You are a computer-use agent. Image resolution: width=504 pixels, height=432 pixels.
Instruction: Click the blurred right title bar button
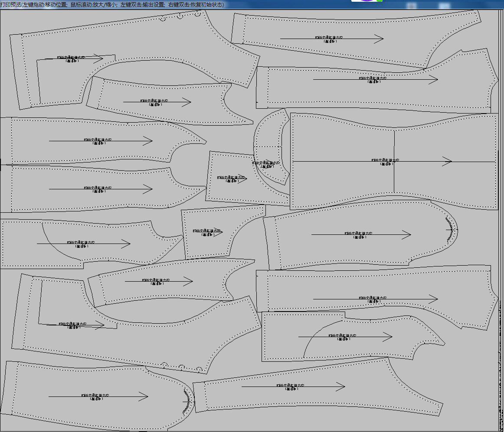click(x=444, y=6)
